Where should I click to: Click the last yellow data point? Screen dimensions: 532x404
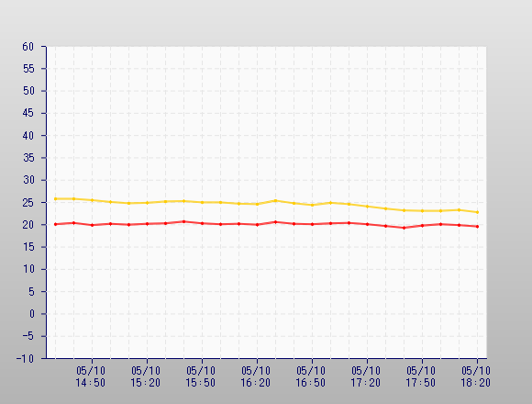[477, 212]
